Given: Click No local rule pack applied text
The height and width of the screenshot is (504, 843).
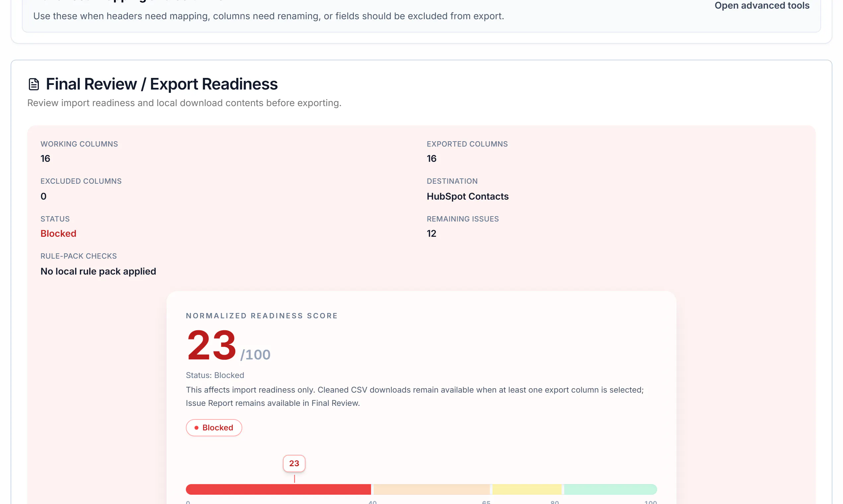Looking at the screenshot, I should (x=98, y=271).
